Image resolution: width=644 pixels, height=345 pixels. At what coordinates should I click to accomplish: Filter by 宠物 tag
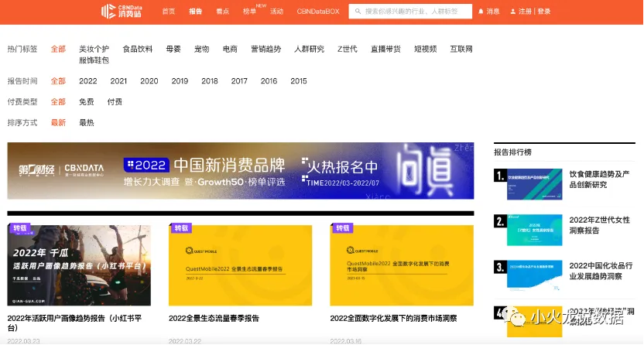click(x=202, y=50)
